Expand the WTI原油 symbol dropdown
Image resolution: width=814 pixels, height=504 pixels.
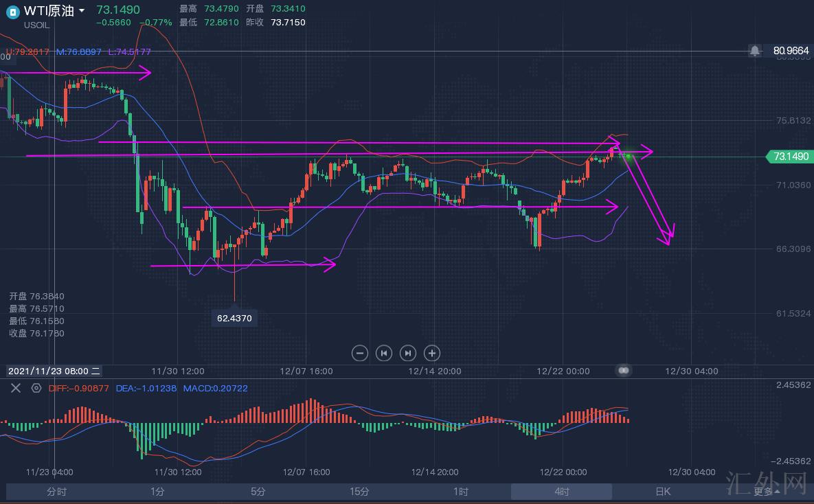pos(82,11)
